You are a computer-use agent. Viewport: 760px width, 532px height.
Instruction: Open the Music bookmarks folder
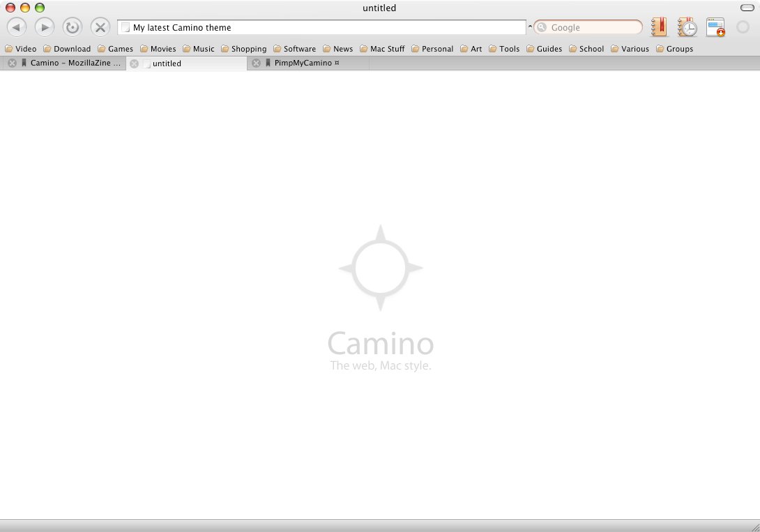199,49
